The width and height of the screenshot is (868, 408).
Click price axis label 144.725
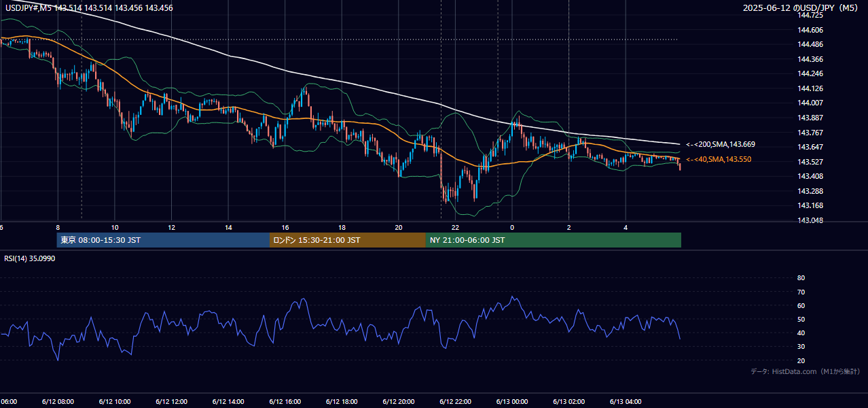click(811, 15)
